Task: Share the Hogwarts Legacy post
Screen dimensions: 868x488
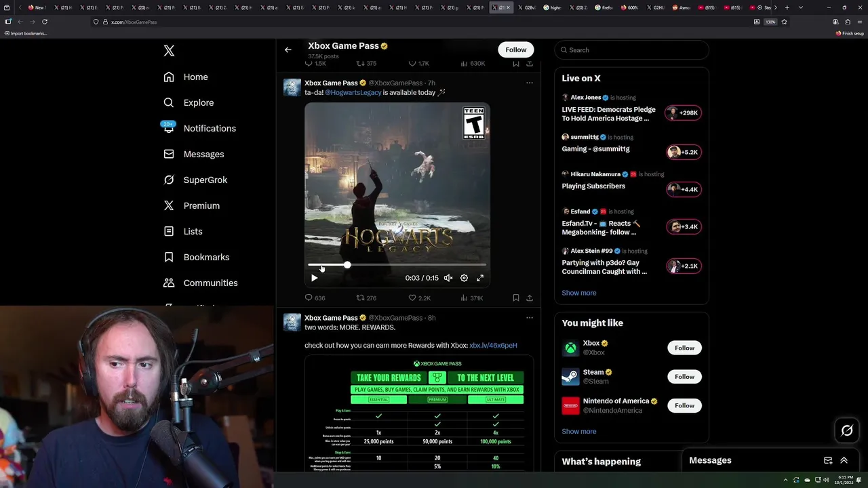Action: (530, 298)
